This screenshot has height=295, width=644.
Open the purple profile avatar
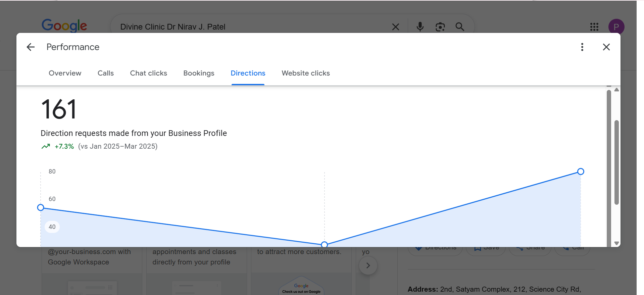point(616,27)
